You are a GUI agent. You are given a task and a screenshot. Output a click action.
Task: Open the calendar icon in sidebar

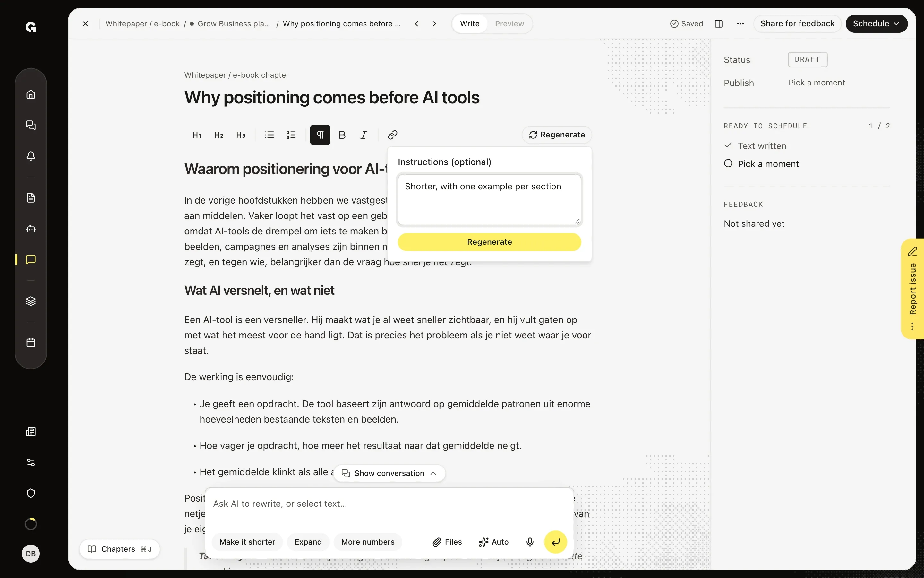point(30,343)
